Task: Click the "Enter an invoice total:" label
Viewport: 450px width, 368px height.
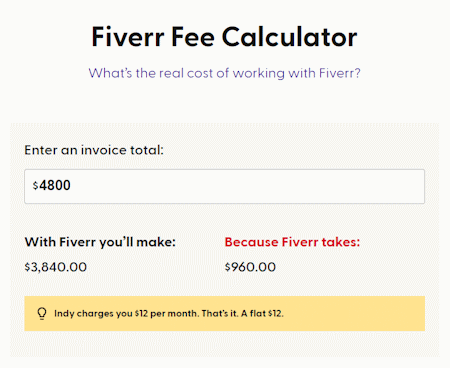Action: pos(94,150)
